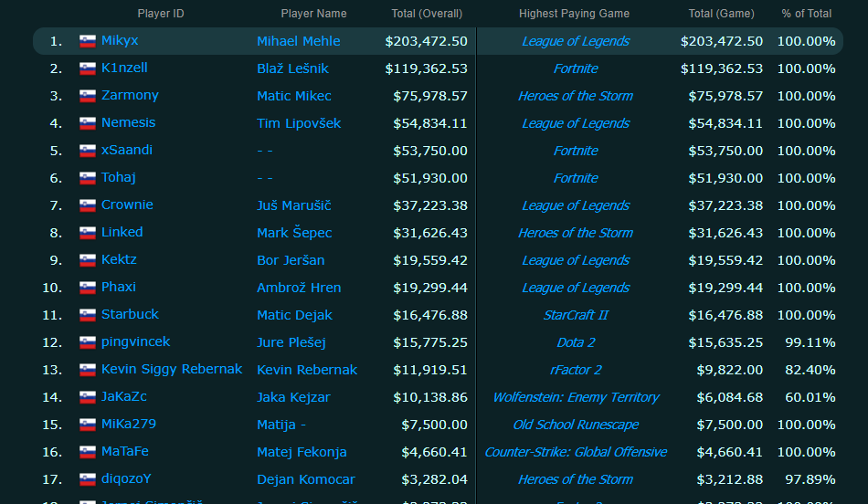Viewport: 868px width, 504px height.
Task: Click the flag icon beside Zarmony
Action: click(x=88, y=96)
